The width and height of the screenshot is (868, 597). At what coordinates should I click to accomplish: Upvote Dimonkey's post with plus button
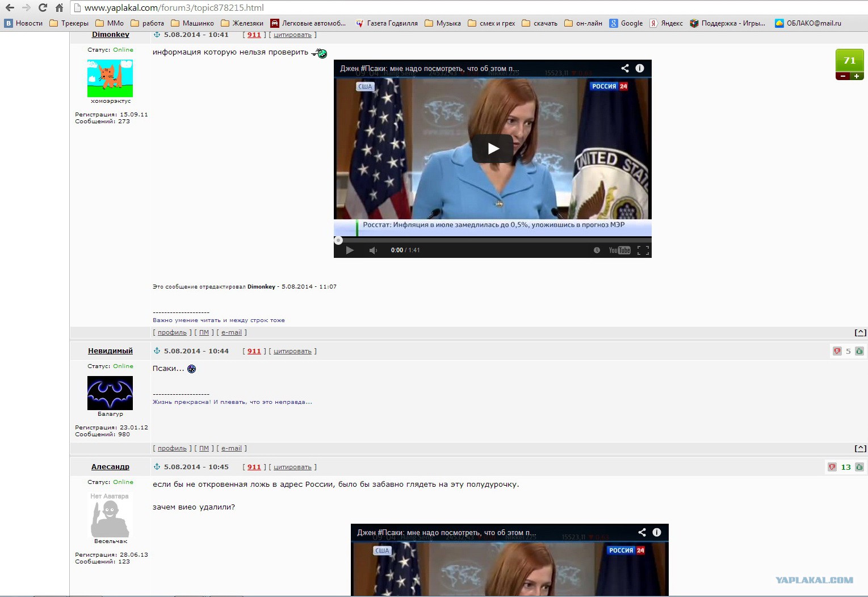pos(857,76)
